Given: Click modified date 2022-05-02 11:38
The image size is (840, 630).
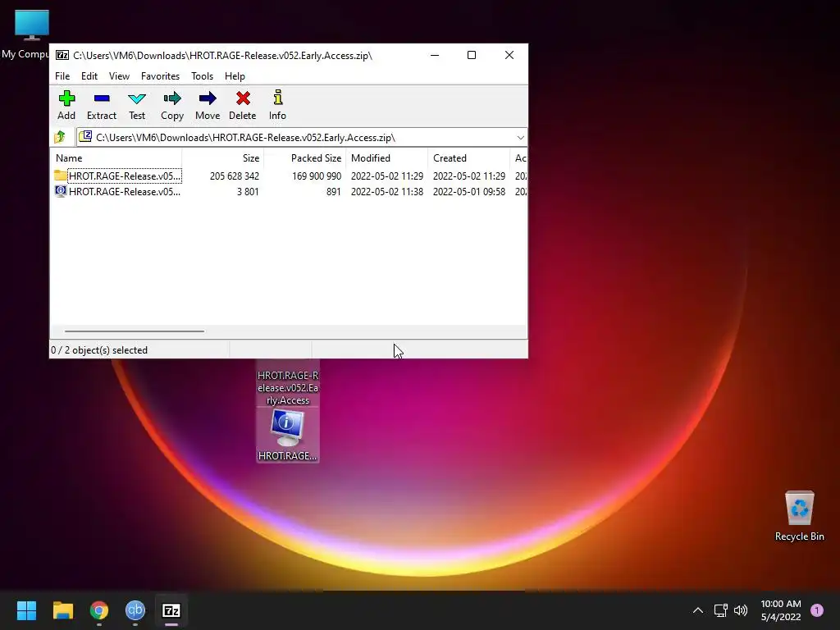Looking at the screenshot, I should point(387,191).
